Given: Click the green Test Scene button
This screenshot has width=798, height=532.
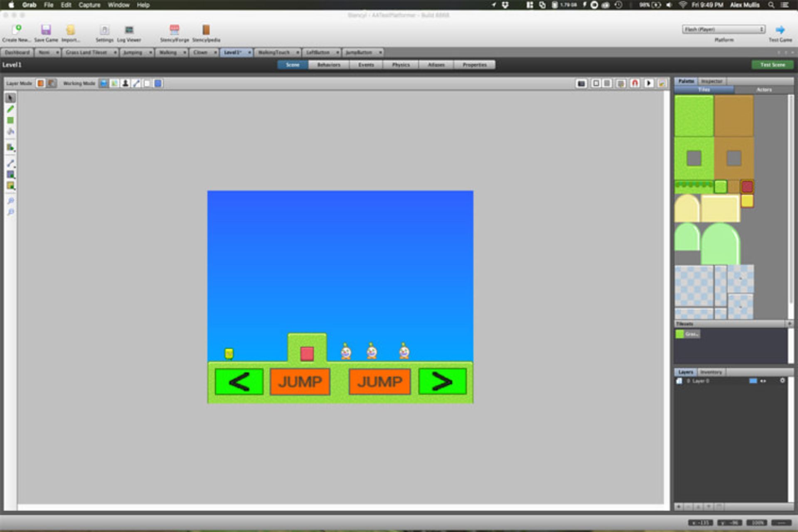Looking at the screenshot, I should pos(772,65).
